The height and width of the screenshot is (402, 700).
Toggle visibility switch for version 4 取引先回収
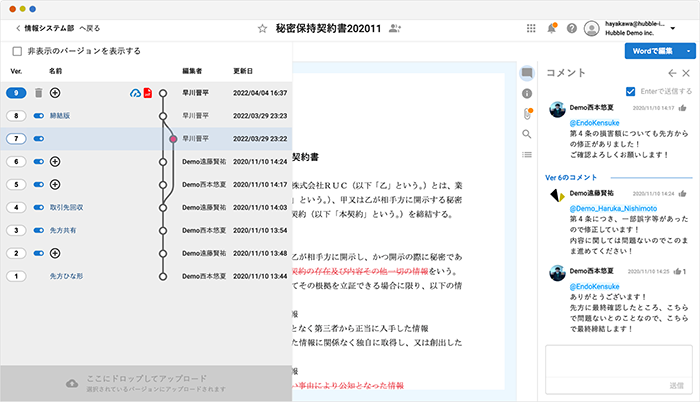(x=39, y=207)
